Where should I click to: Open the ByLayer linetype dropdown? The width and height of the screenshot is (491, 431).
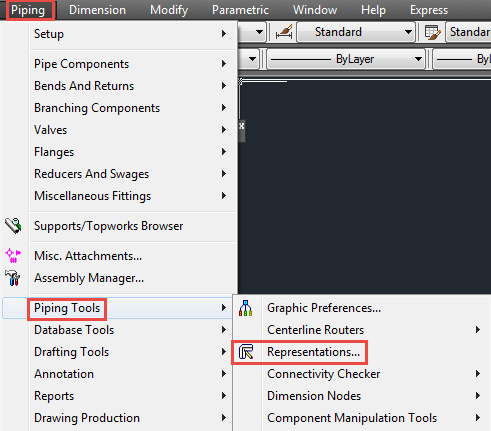click(x=346, y=59)
